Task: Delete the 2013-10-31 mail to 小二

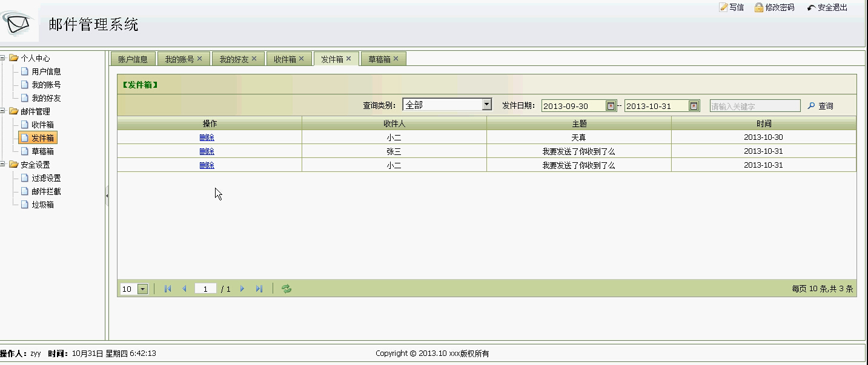Action: 207,165
